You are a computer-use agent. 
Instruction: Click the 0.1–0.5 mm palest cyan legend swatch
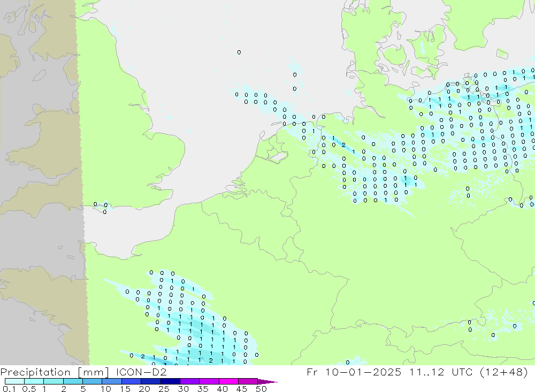pos(14,381)
